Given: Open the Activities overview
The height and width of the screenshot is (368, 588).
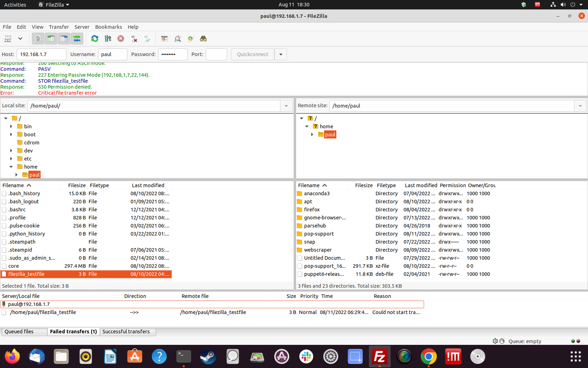Looking at the screenshot, I should (15, 5).
